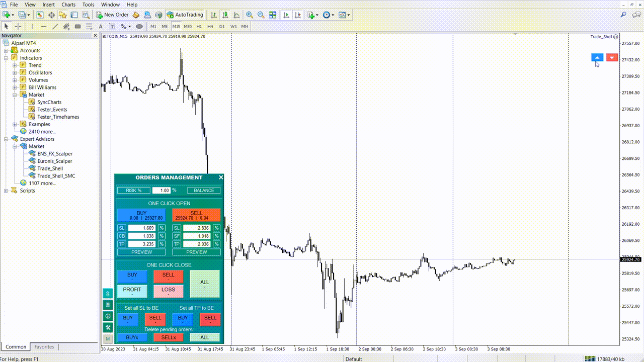Click the info (i) icon beside the panel
The height and width of the screenshot is (362, 644).
[108, 316]
